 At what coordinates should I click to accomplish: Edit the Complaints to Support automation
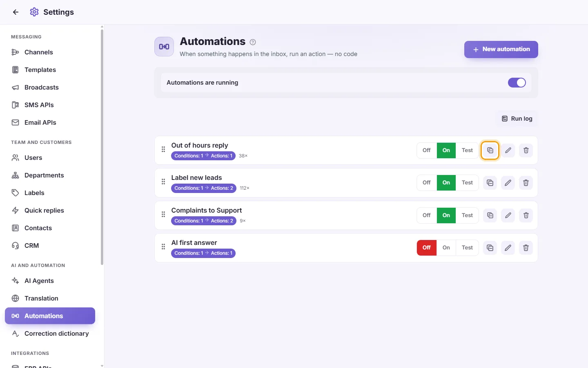click(508, 215)
